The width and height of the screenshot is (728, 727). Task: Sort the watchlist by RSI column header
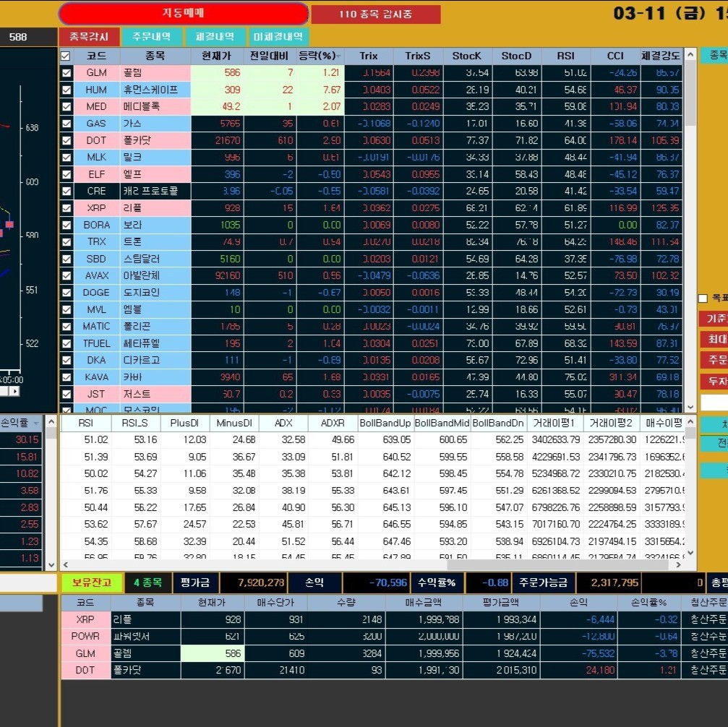565,56
